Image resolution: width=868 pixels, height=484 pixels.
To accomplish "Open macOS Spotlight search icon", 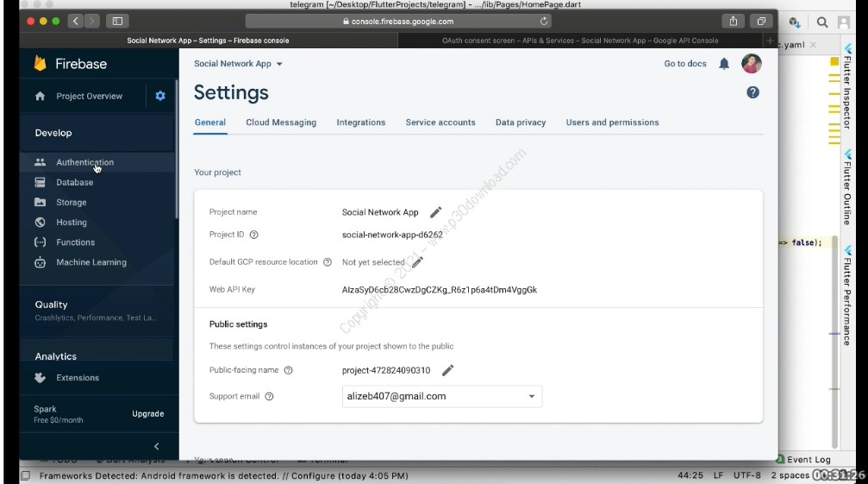I will 822,22.
